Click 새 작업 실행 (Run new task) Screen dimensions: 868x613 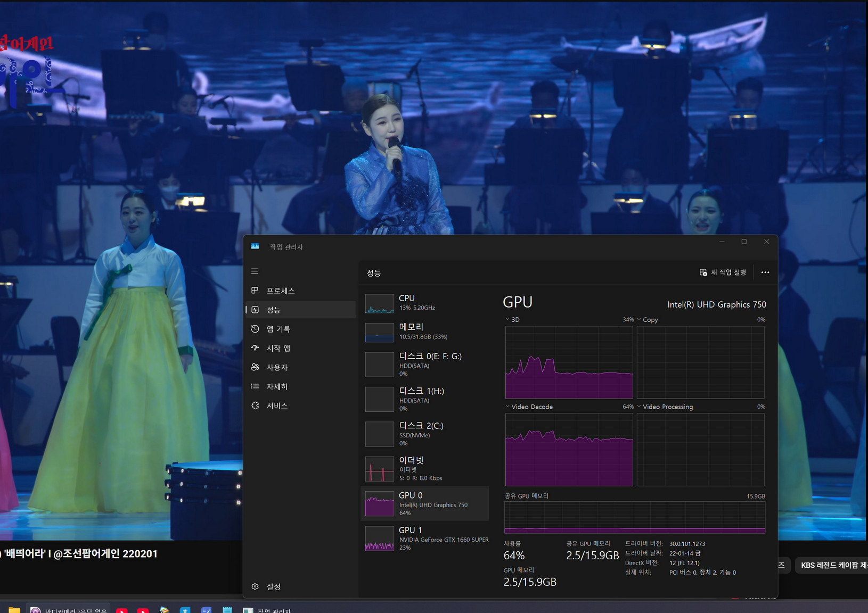click(723, 272)
